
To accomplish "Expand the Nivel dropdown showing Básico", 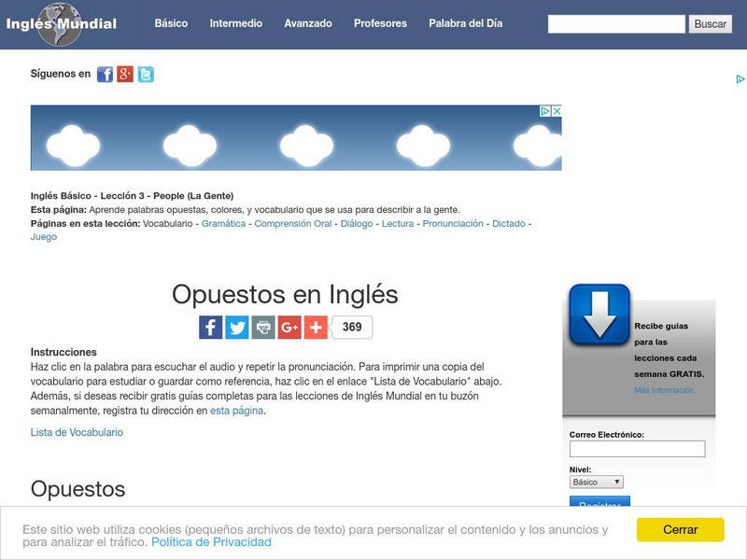I will click(x=596, y=482).
